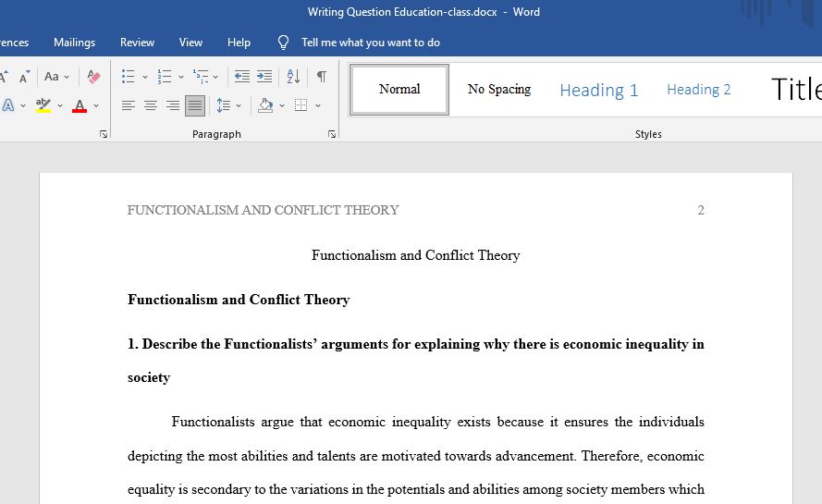
Task: Focus the Tell me search box
Action: (x=371, y=43)
